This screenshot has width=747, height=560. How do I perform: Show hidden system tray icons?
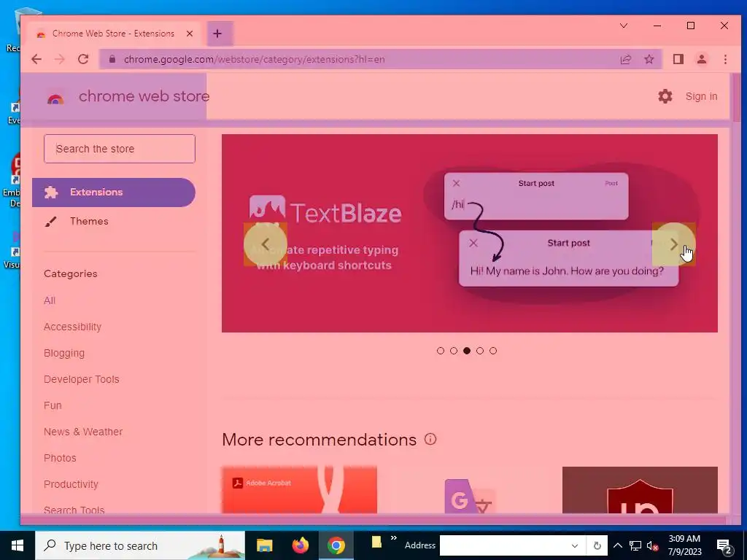[x=617, y=545]
